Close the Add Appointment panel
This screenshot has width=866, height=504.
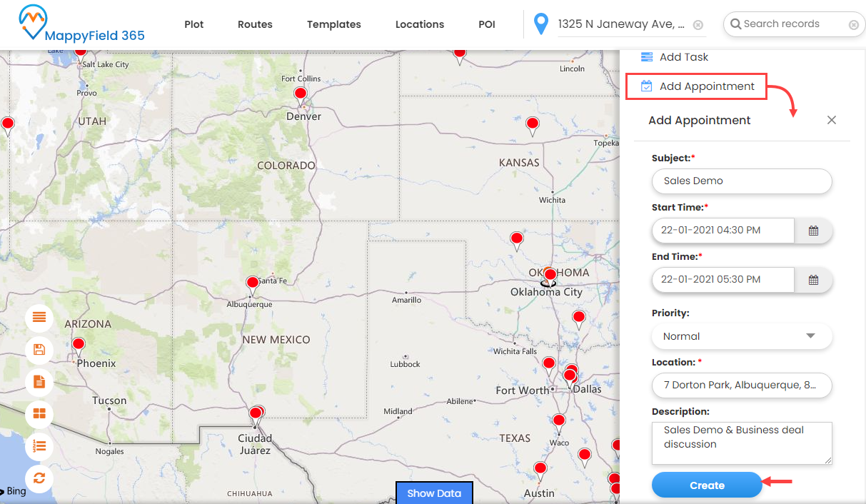831,121
